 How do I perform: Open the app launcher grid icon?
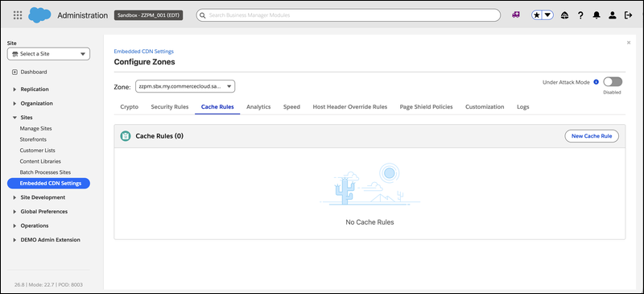click(x=18, y=15)
